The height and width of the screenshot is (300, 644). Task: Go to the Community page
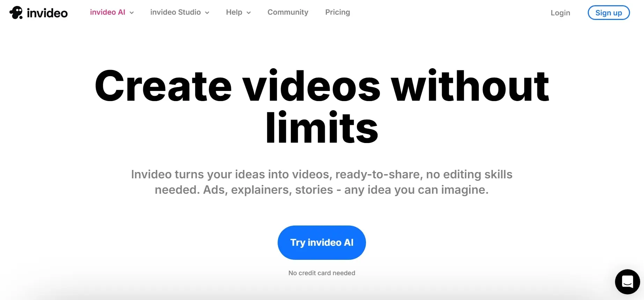(288, 12)
